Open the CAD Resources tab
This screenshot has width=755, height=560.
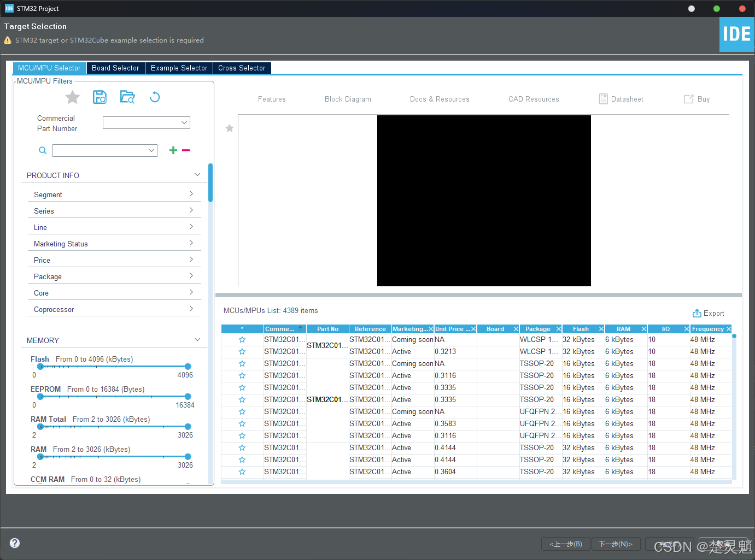pyautogui.click(x=534, y=99)
